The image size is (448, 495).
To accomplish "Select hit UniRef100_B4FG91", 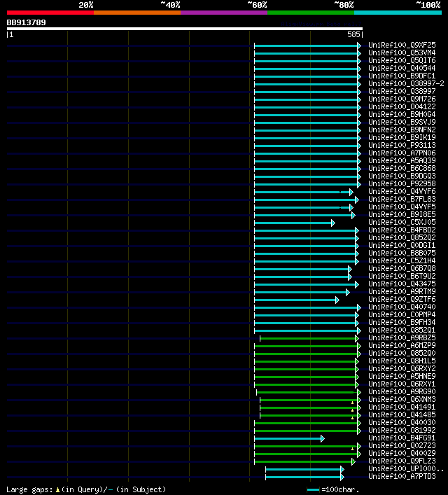I will (402, 438).
